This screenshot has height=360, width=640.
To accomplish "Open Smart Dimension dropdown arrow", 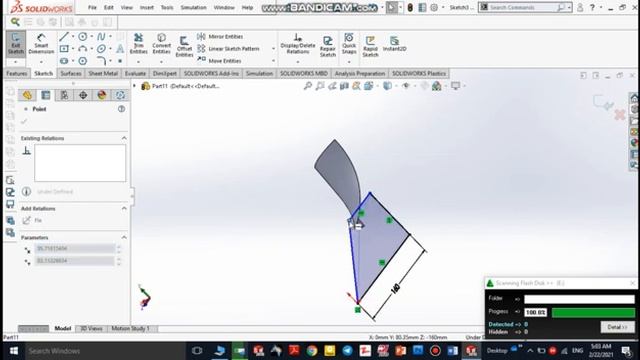I will tap(41, 62).
